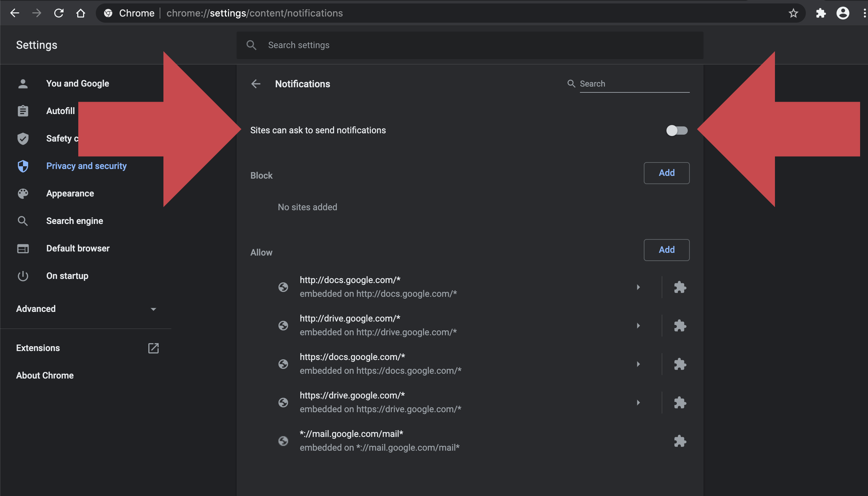868x496 pixels.
Task: Click the extension icon for https://docs.google.com/*
Action: pyautogui.click(x=680, y=364)
